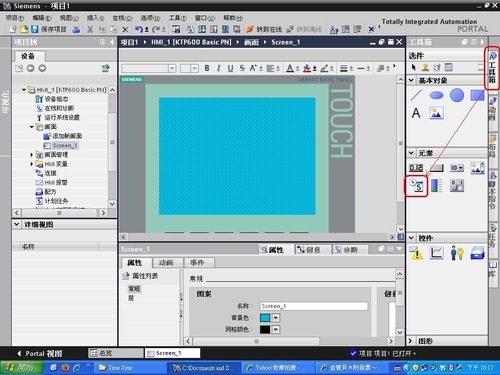This screenshot has width=500, height=375.
Task: Collapse the 详细视图 panel
Action: pyautogui.click(x=17, y=224)
